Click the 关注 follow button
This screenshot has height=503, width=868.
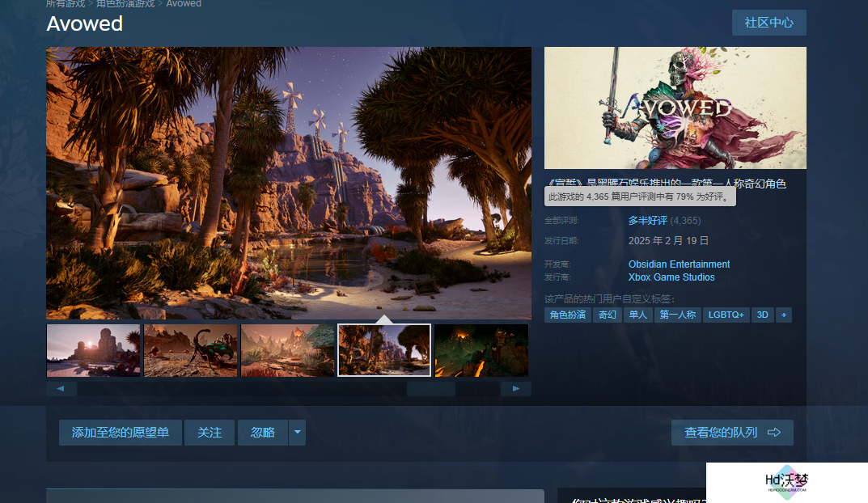click(x=210, y=432)
